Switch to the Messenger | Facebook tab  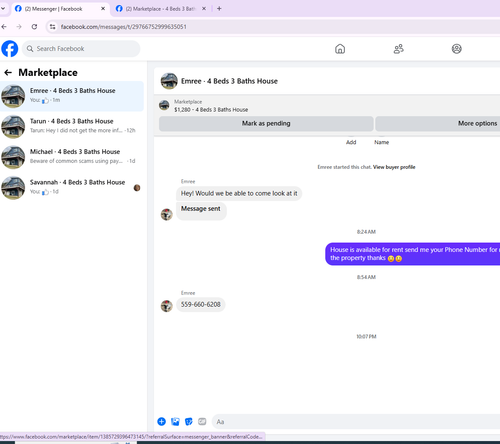pos(60,9)
